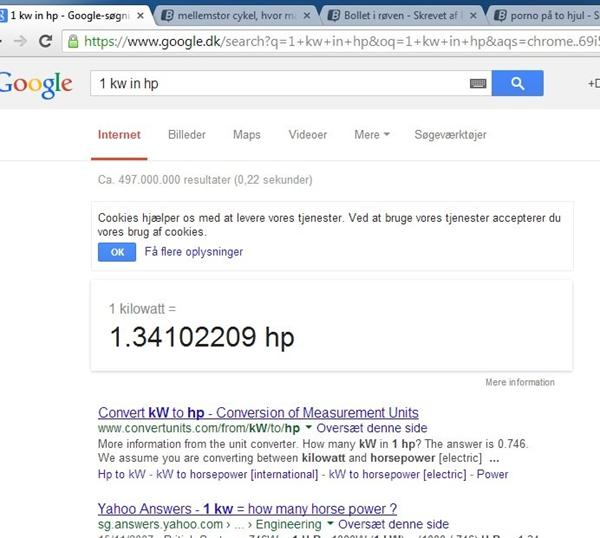Screen dimensions: 600x538
Task: Open the Videoer results tab
Action: tap(308, 135)
